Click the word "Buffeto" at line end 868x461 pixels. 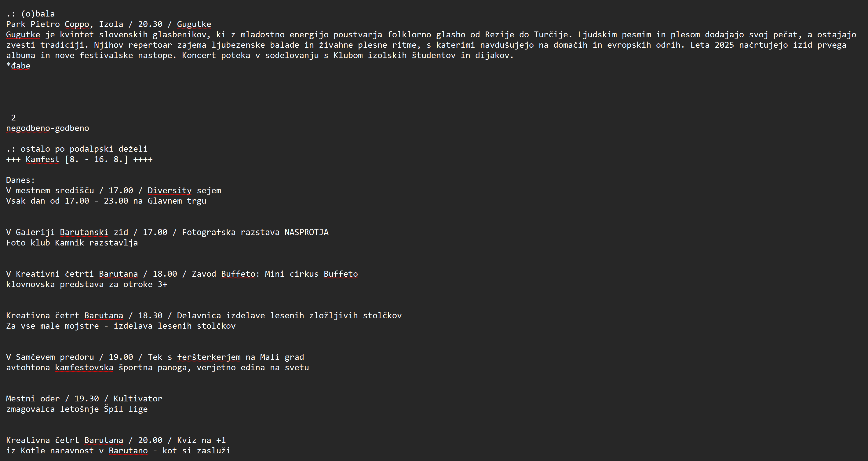point(341,274)
